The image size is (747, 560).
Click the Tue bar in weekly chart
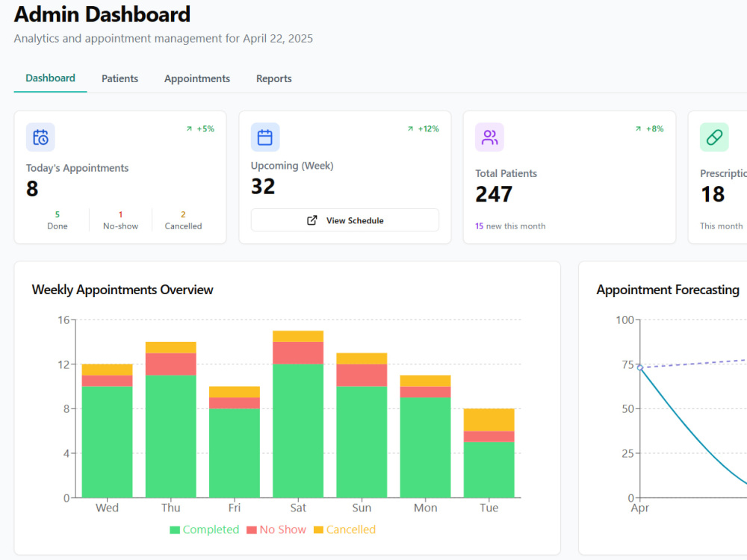point(489,453)
